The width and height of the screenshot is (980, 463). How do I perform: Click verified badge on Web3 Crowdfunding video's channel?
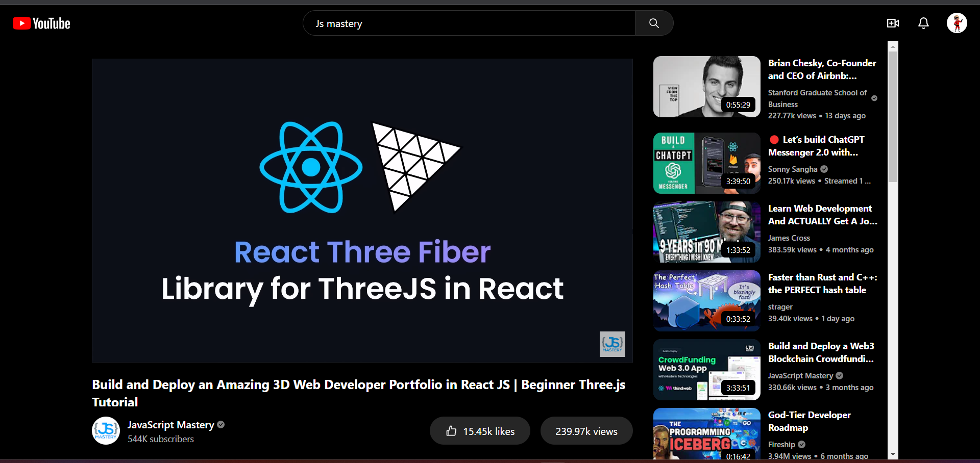tap(840, 375)
